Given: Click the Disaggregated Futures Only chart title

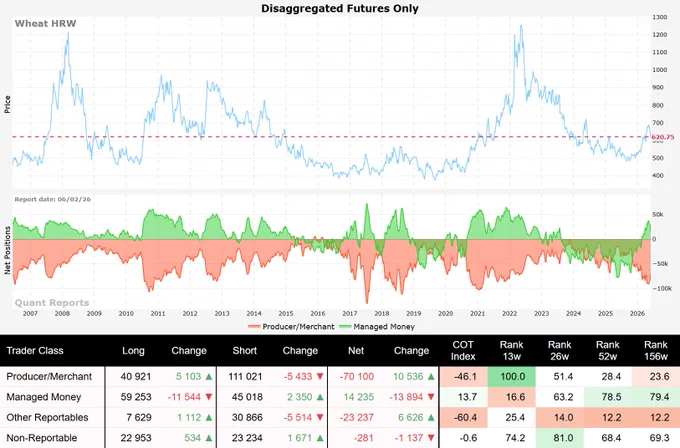Looking at the screenshot, I should (340, 8).
